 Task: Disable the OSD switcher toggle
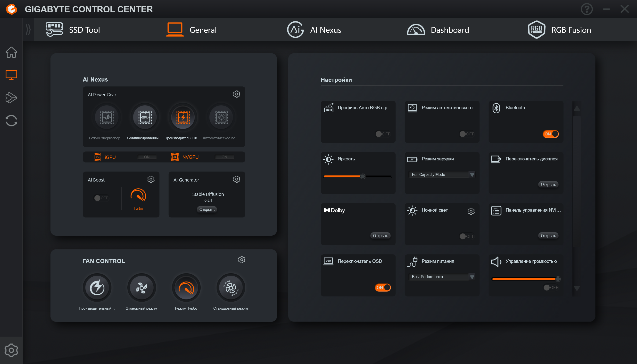(382, 288)
